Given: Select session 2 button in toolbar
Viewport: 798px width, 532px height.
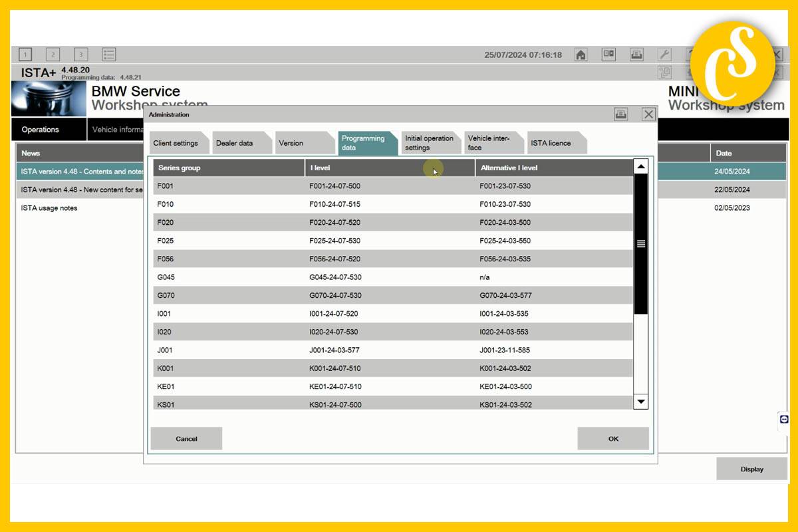Looking at the screenshot, I should coord(53,55).
